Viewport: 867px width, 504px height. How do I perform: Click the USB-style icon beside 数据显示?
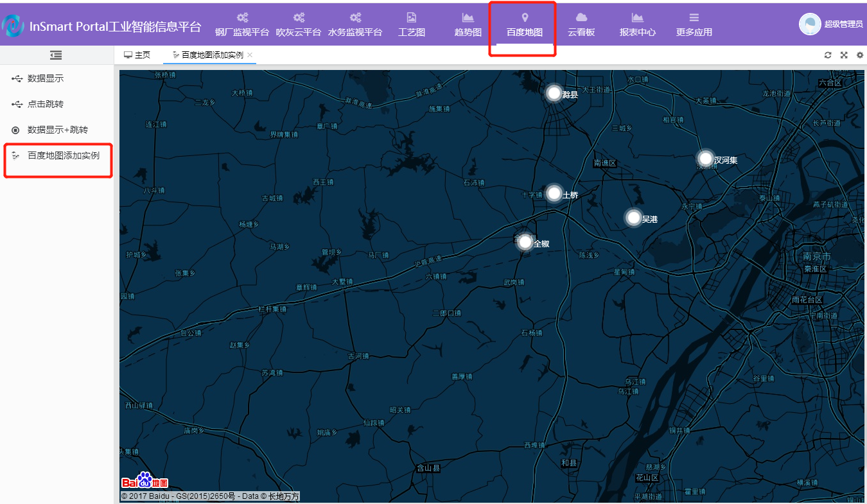click(17, 78)
